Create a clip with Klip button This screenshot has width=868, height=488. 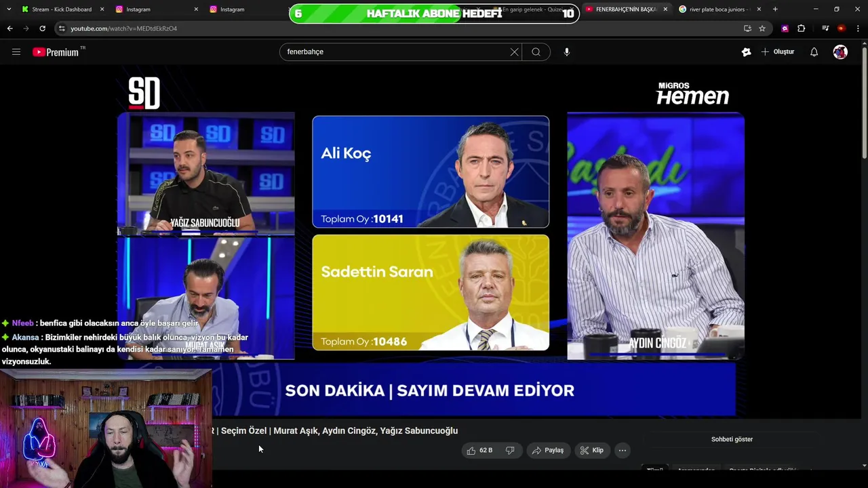pos(591,450)
